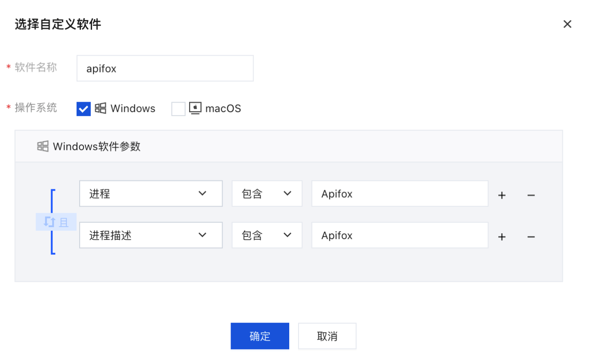Click the 进程描述 value field containing Apifox
590x364 pixels.
[399, 236]
